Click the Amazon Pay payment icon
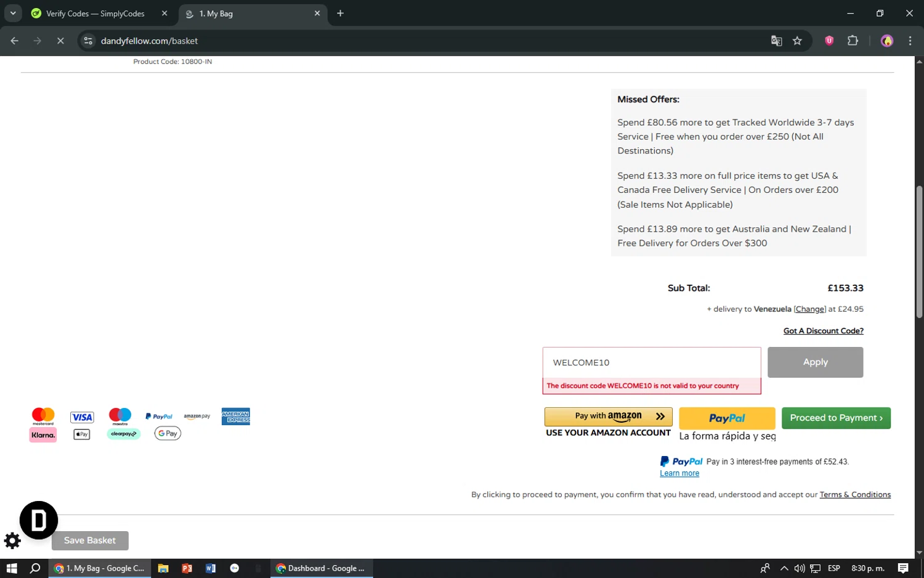This screenshot has width=924, height=578. [197, 417]
